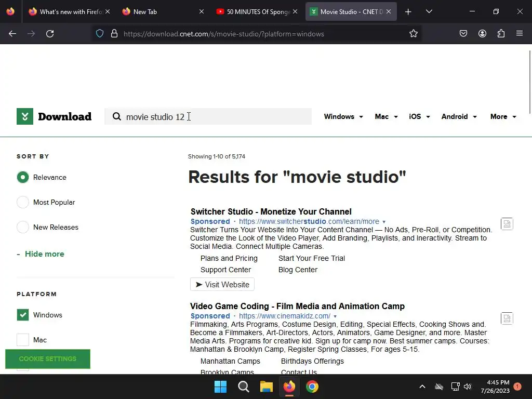Open File Explorer from taskbar
The height and width of the screenshot is (399, 532).
pos(267,387)
